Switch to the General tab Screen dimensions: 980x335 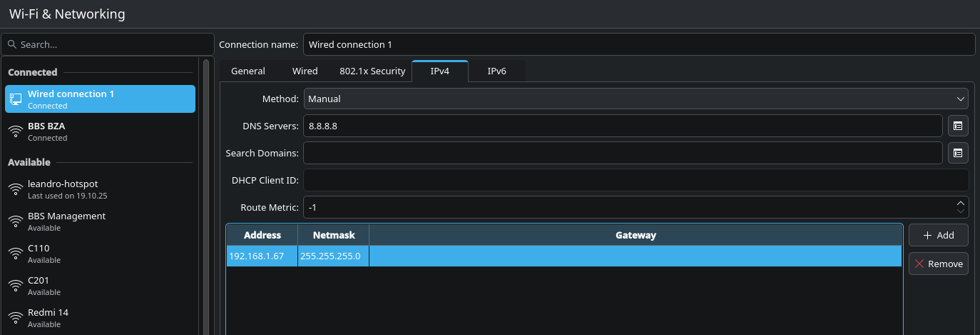(x=247, y=71)
